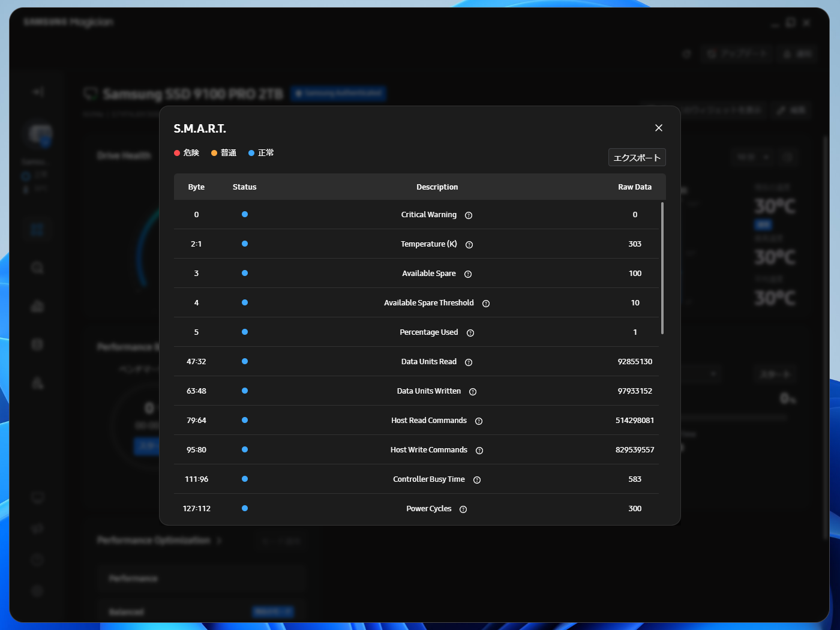
Task: Open info icon for Power Cycles
Action: [x=463, y=509]
